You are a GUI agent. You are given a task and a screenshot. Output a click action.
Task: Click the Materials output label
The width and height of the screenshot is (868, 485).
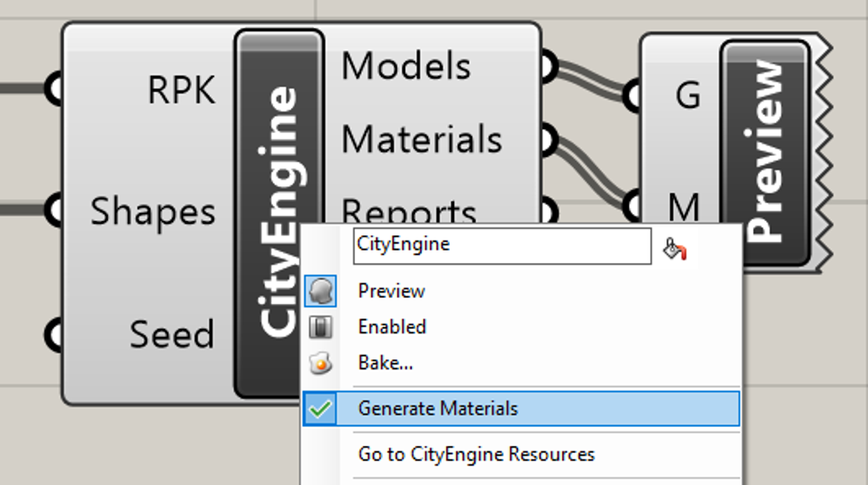(422, 139)
